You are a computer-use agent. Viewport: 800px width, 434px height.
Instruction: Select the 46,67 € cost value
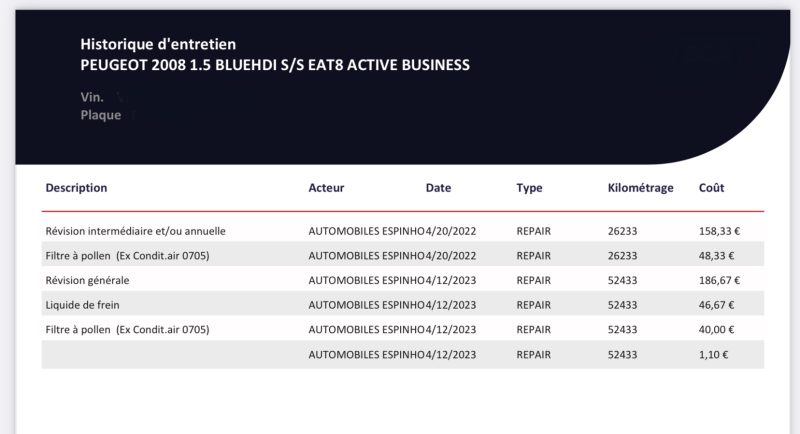tap(717, 305)
